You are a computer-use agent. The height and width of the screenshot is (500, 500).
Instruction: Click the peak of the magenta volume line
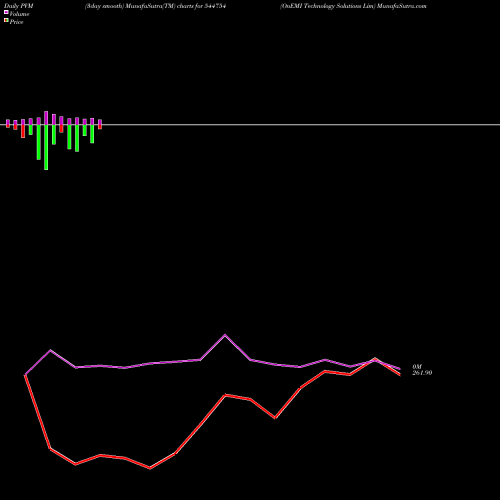point(225,335)
